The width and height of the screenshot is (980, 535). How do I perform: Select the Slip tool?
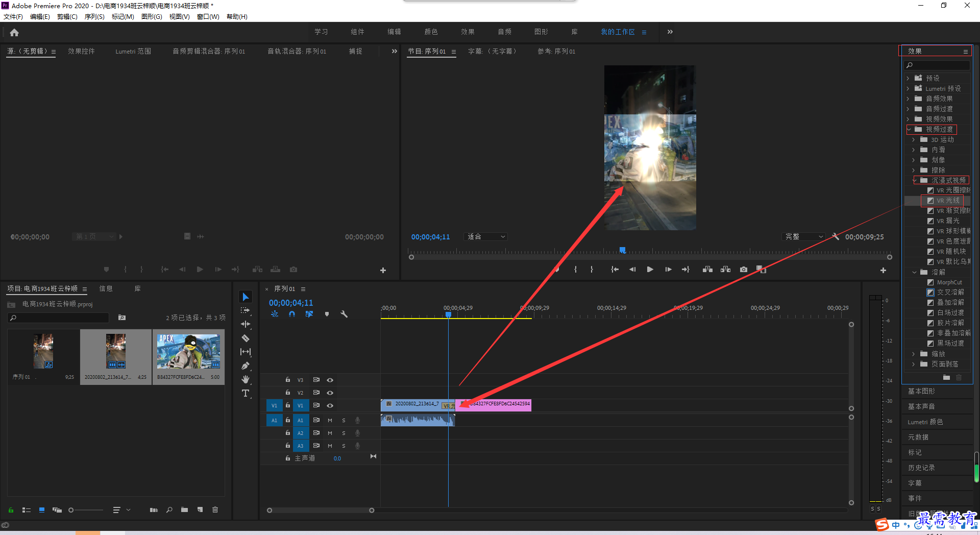(246, 352)
